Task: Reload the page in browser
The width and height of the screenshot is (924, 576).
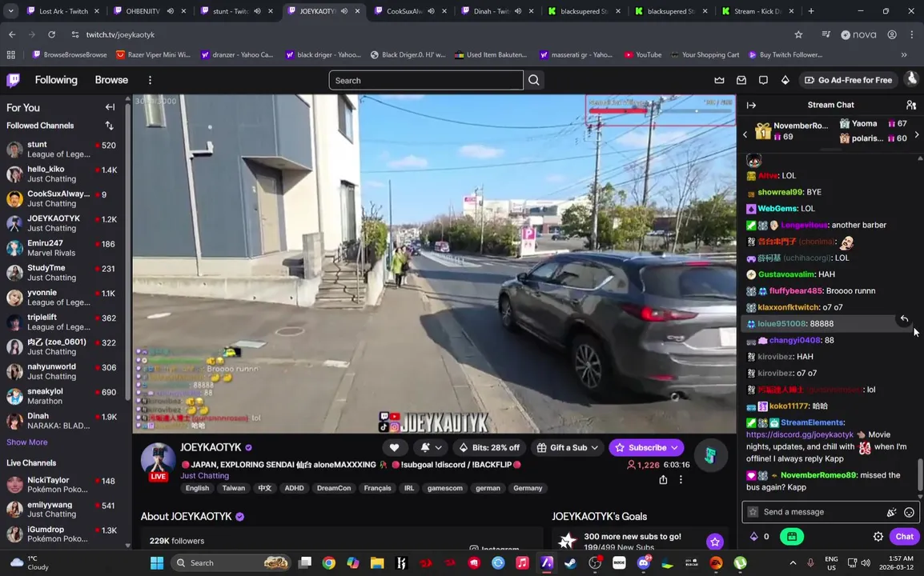Action: [52, 34]
